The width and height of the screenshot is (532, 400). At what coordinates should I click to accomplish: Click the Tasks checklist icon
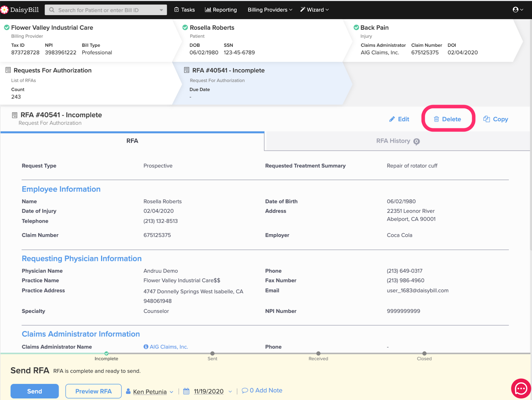pos(177,10)
